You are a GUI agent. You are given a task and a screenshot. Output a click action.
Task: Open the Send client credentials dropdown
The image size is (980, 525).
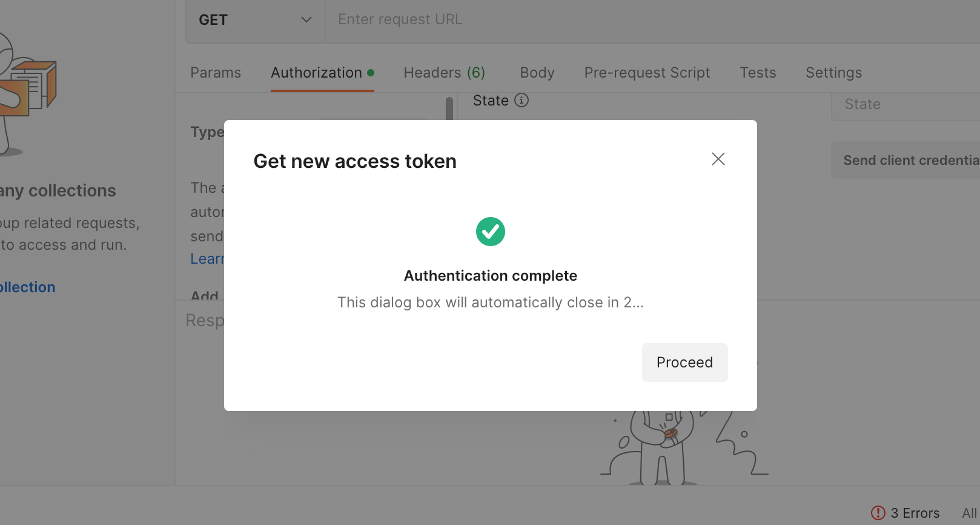(x=906, y=160)
